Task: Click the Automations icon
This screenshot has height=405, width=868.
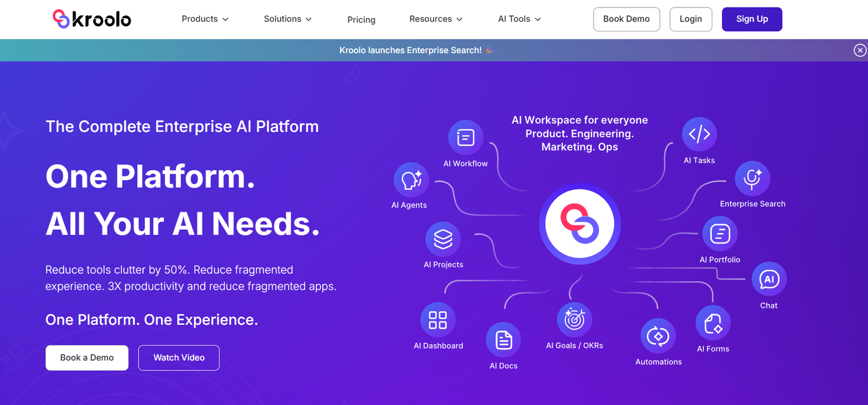Action: click(x=658, y=336)
